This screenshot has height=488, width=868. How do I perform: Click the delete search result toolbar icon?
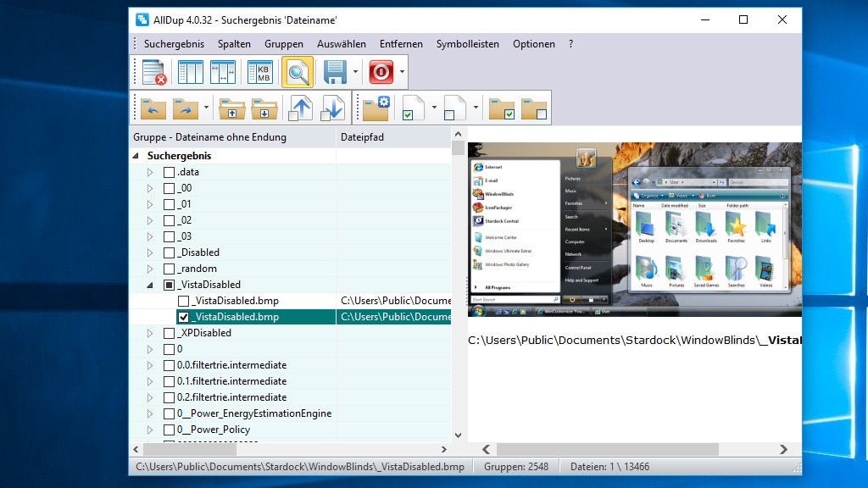[x=154, y=72]
